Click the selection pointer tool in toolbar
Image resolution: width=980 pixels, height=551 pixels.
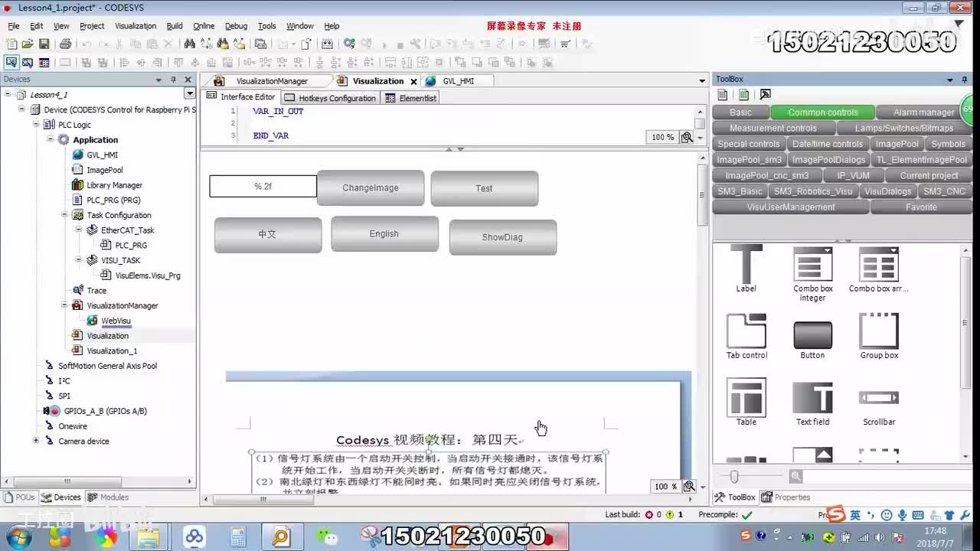click(11, 63)
